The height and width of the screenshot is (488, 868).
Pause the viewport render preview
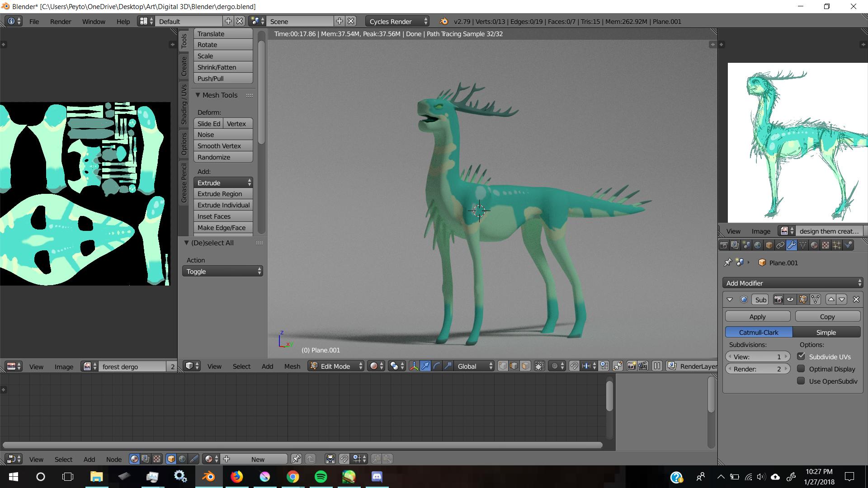[657, 366]
